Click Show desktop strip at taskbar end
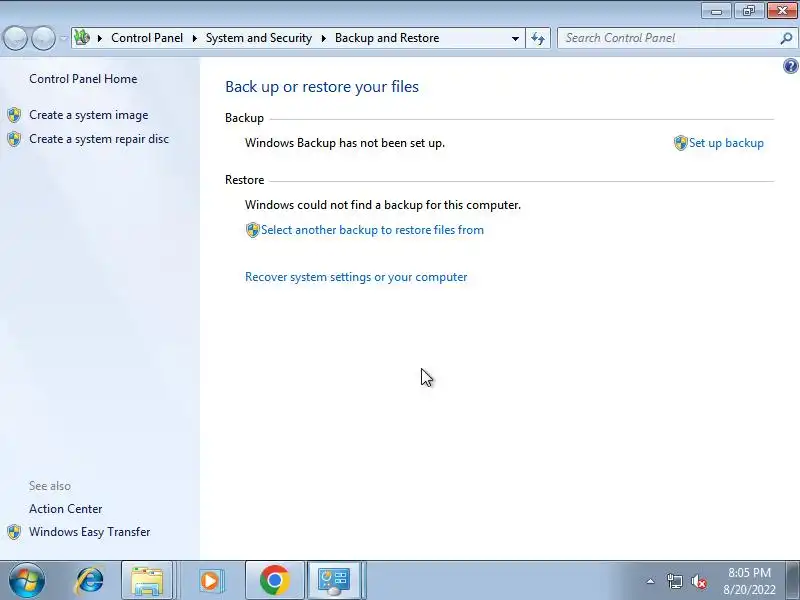Viewport: 800px width, 600px height. (x=794, y=581)
